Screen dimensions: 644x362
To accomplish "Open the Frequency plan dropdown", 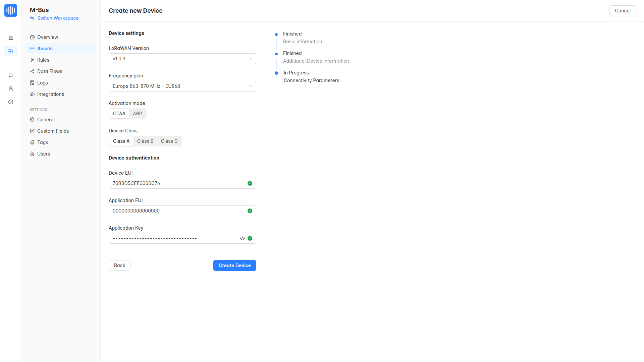I will pyautogui.click(x=182, y=86).
